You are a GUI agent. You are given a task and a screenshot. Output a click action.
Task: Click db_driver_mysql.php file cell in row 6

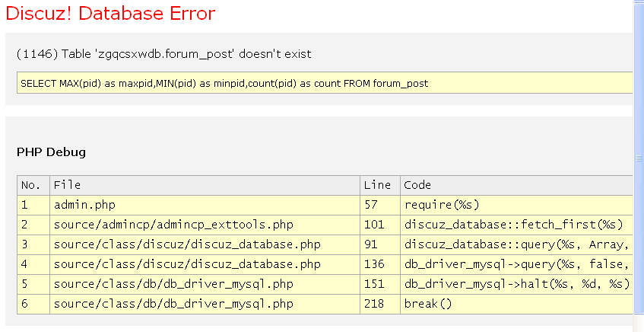click(173, 304)
